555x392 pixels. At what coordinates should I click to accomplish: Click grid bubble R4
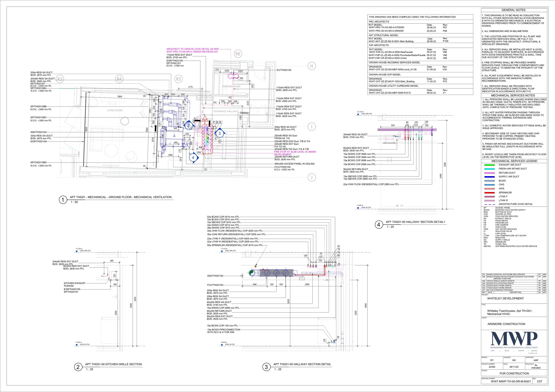(x=119, y=79)
